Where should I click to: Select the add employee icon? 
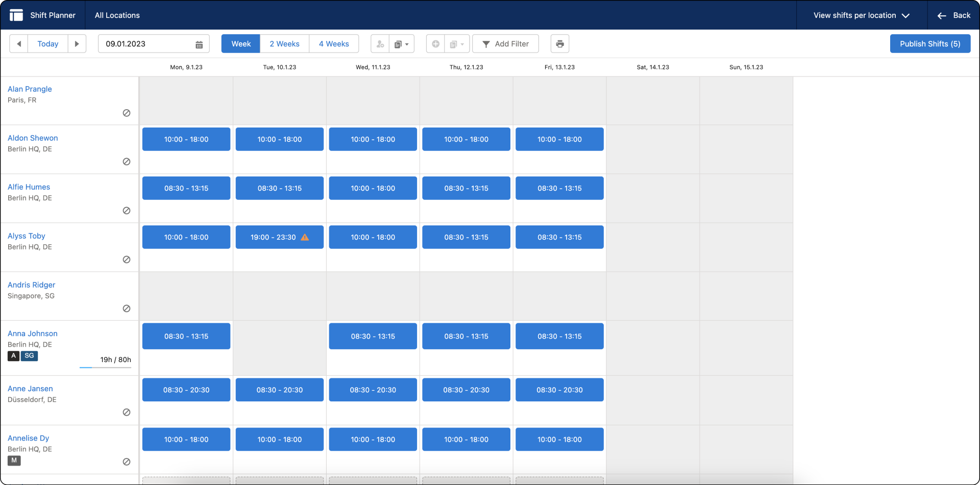click(x=380, y=44)
